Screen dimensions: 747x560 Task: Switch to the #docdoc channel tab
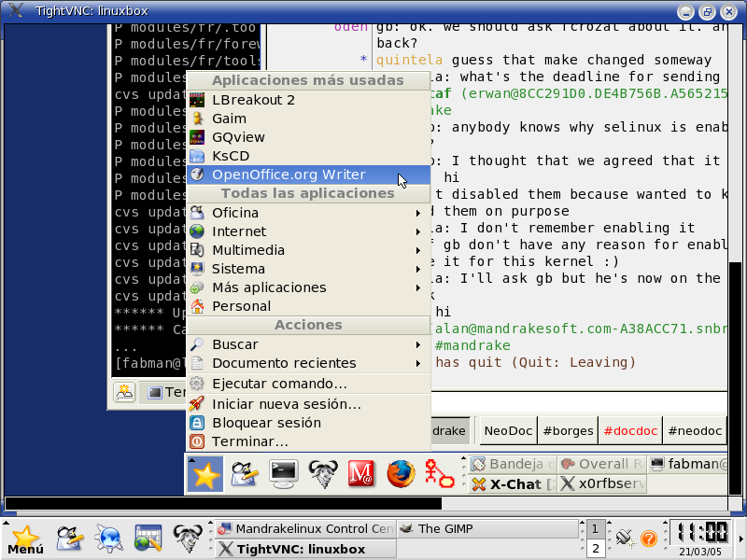coord(630,431)
